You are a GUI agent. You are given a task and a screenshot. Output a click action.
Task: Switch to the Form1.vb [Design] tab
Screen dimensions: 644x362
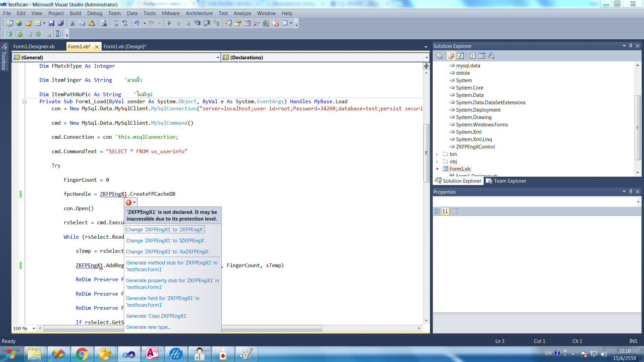125,46
